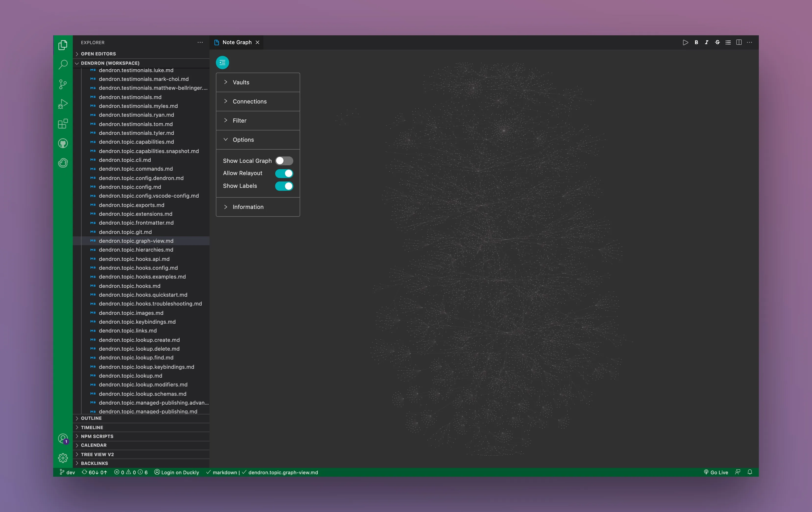
Task: Expand the Vaults section
Action: pos(258,82)
